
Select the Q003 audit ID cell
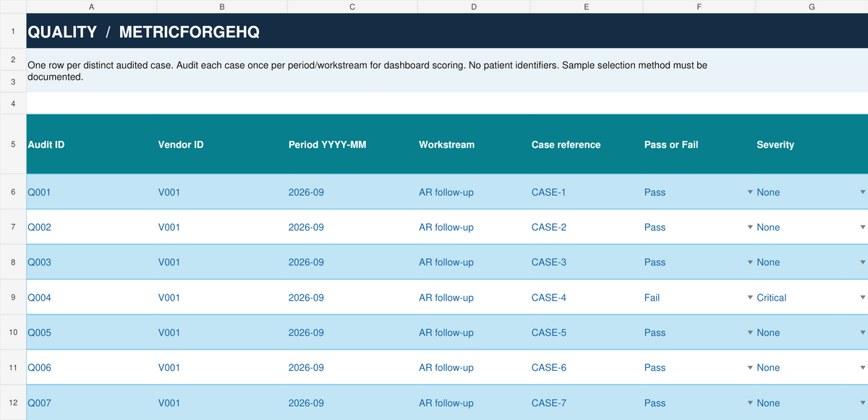tap(91, 262)
